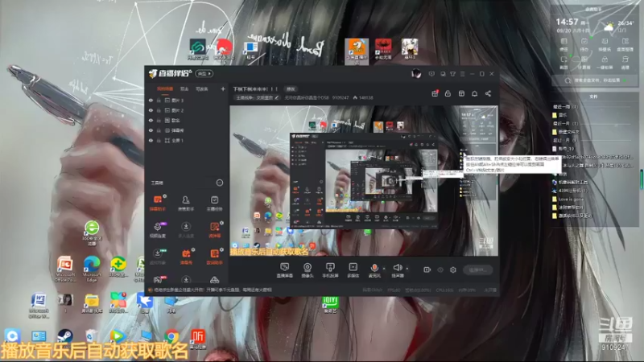Open the orange 弹幕秀 tool
This screenshot has height=362, width=644.
[186, 256]
